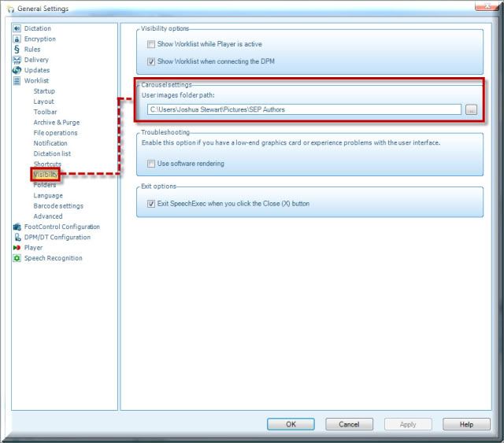Uncheck Show Worklist when connecting the DPM
Screen dimensions: 504x443
click(x=151, y=61)
